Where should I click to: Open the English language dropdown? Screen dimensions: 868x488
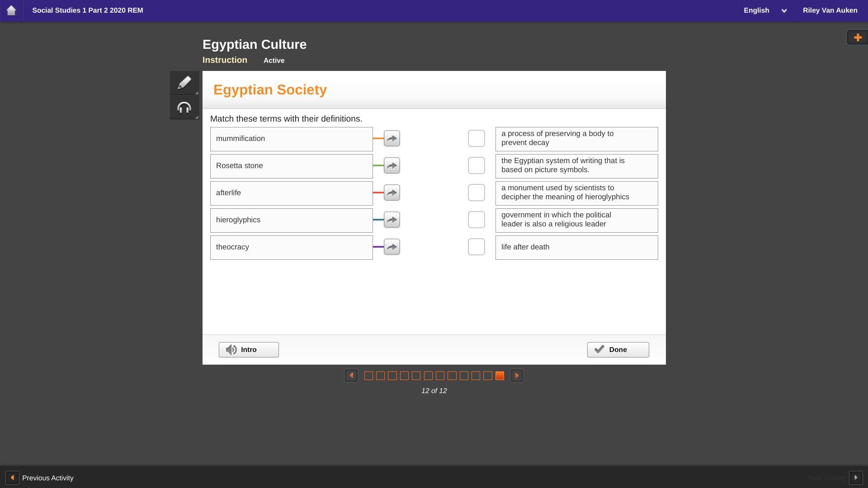pyautogui.click(x=764, y=10)
